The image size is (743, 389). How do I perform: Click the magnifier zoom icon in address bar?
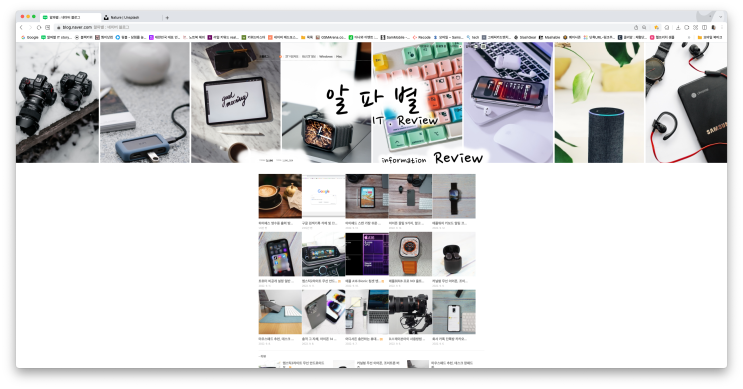click(644, 27)
